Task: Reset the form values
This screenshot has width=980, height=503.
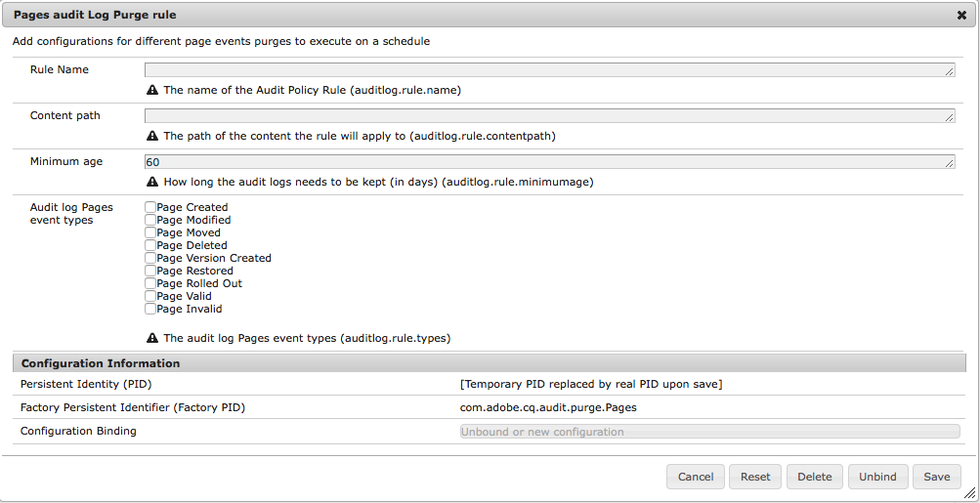Action: coord(755,477)
